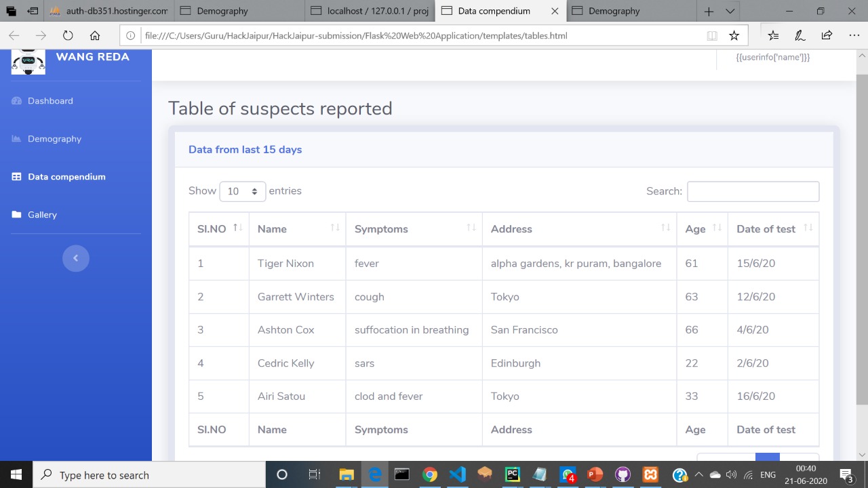Open Google Chrome from the taskbar
The height and width of the screenshot is (488, 868).
pyautogui.click(x=430, y=475)
